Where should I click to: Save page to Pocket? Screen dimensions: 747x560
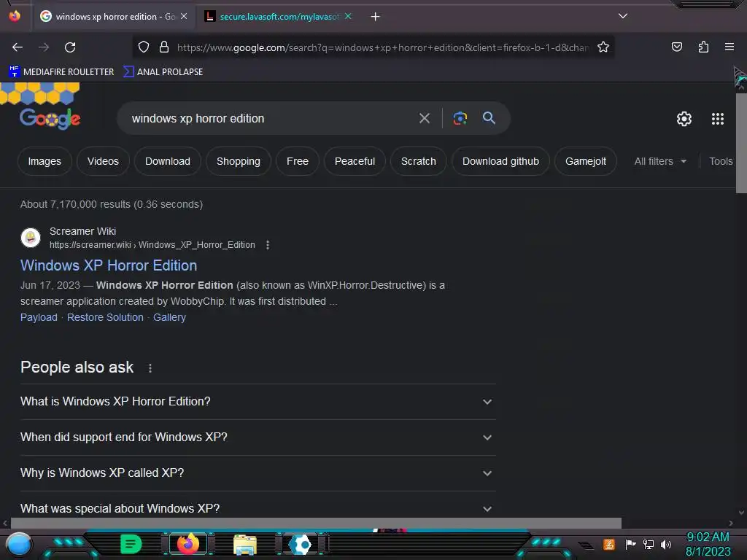677,47
